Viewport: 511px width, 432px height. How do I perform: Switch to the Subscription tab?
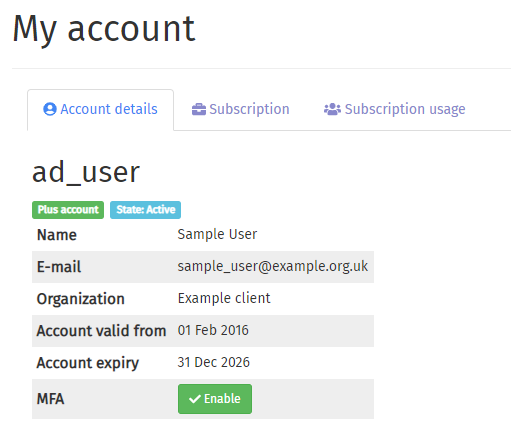241,109
